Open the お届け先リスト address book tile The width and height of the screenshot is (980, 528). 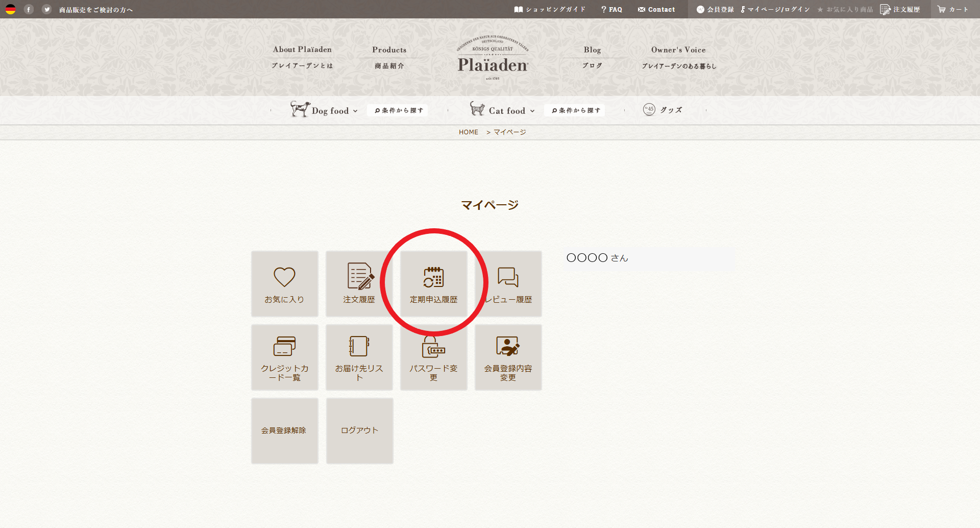click(359, 357)
